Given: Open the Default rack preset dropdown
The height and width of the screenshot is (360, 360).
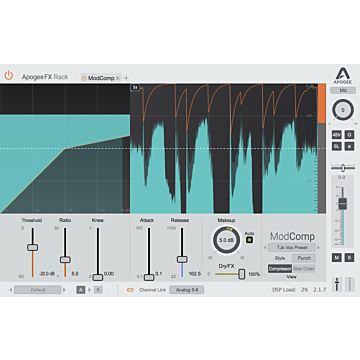Looking at the screenshot, I should [x=38, y=290].
